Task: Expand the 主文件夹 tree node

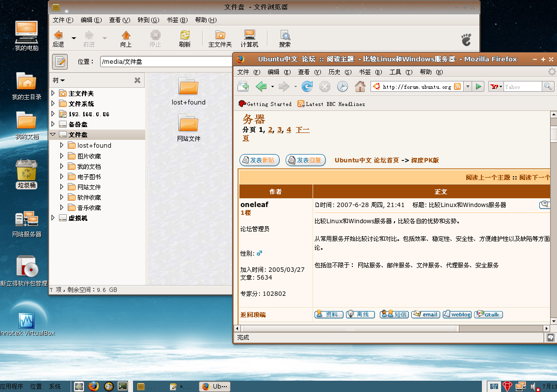Action: pyautogui.click(x=53, y=93)
